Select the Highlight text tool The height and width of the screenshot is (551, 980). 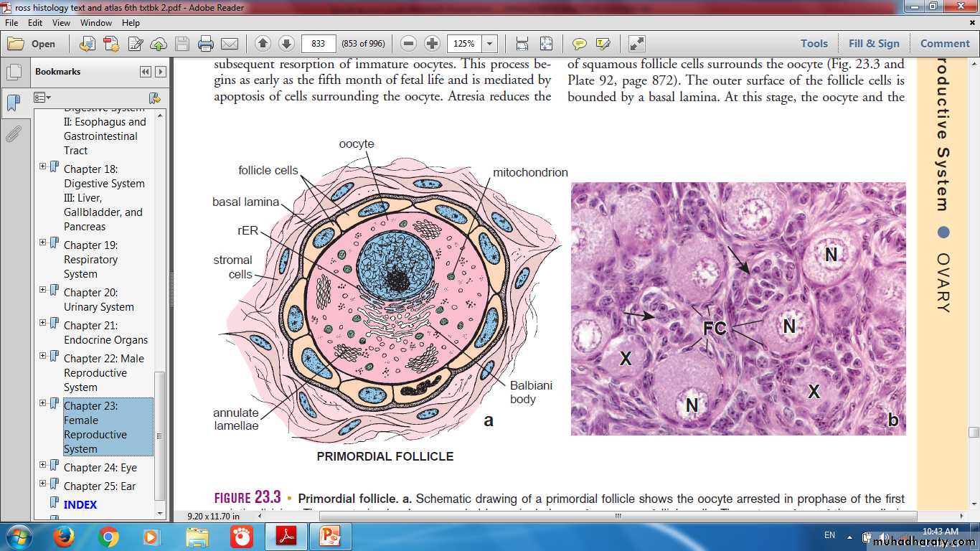603,44
